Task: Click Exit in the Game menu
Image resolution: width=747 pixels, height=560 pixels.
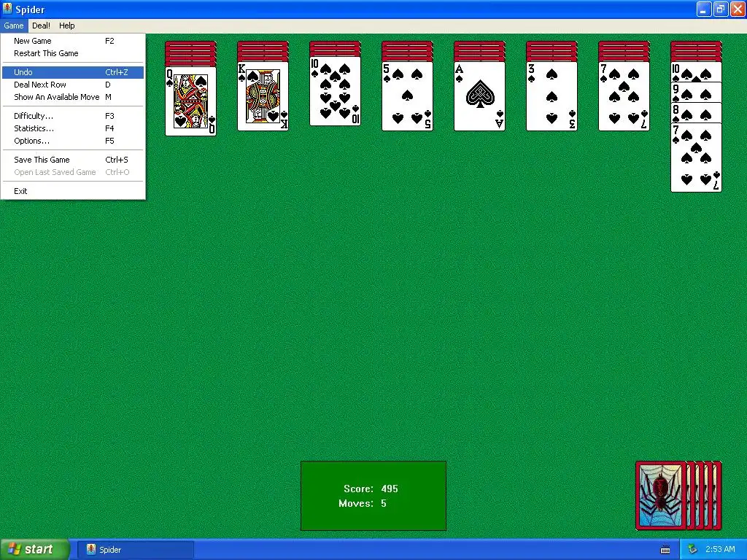Action: point(73,192)
